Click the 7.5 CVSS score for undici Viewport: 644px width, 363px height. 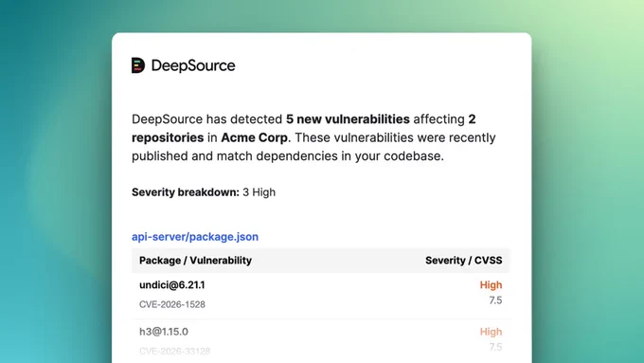(x=495, y=300)
